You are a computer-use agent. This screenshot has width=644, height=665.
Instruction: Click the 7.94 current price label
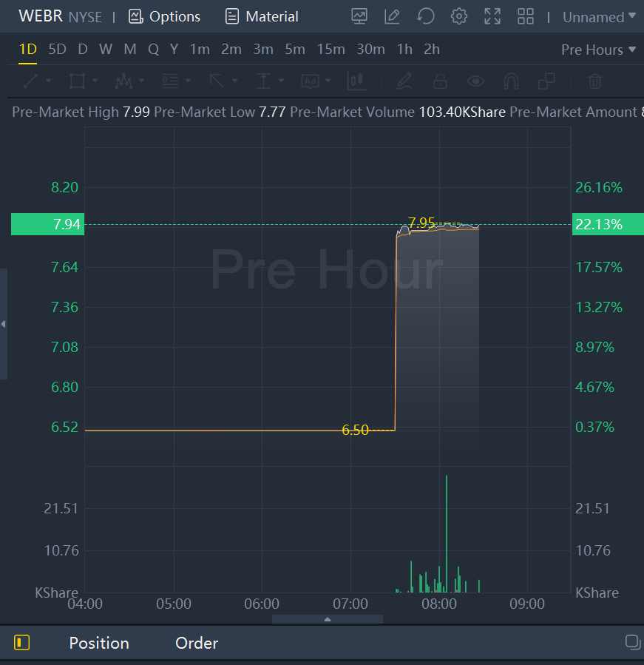(48, 224)
